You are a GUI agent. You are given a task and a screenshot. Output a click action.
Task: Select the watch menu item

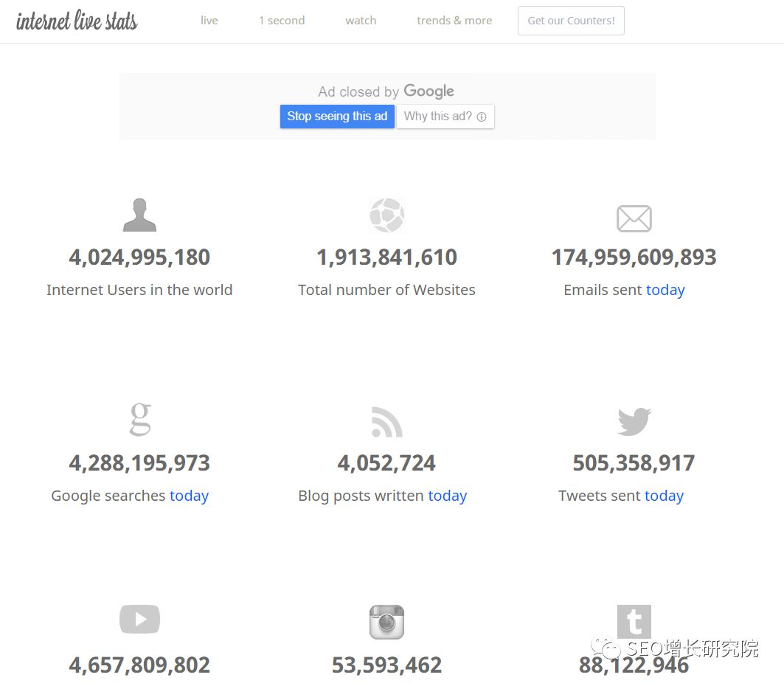[x=361, y=21]
